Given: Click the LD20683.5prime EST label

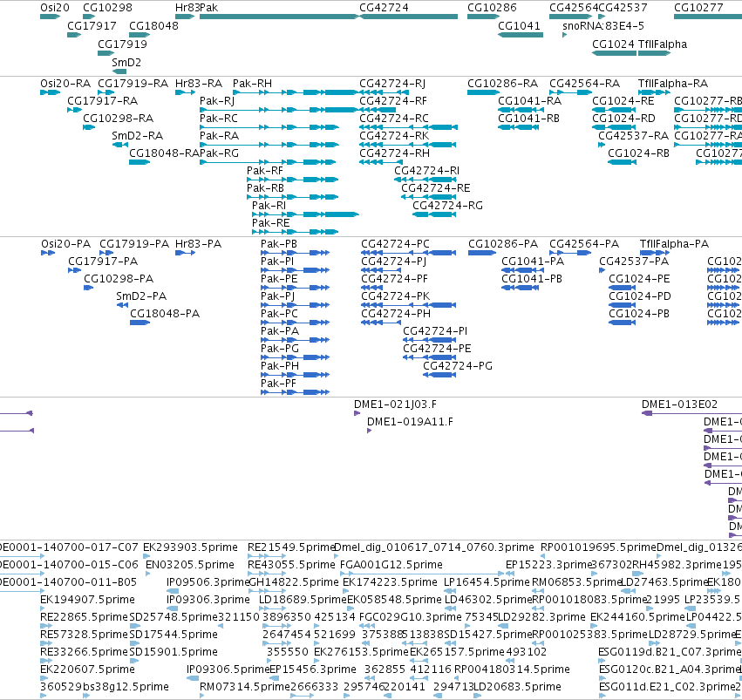Looking at the screenshot, I should pyautogui.click(x=517, y=687).
